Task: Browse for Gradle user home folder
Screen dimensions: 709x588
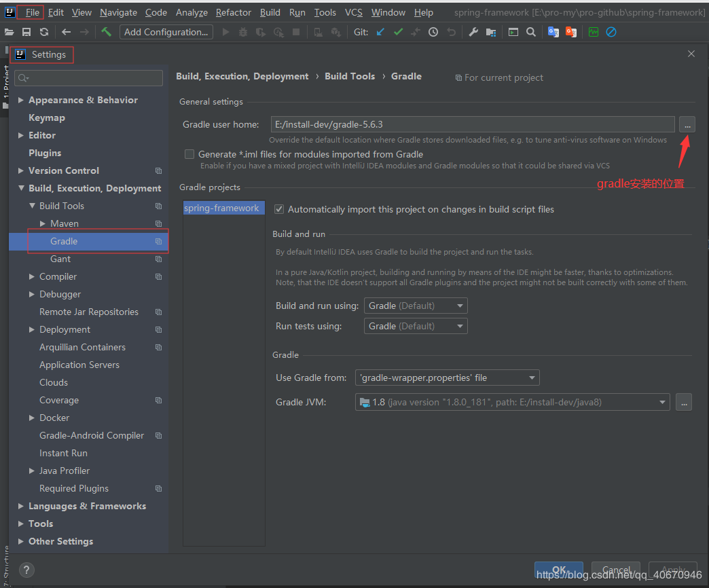Action: point(687,124)
